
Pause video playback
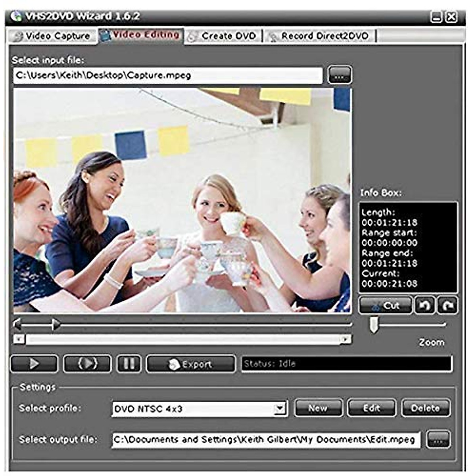click(x=129, y=363)
